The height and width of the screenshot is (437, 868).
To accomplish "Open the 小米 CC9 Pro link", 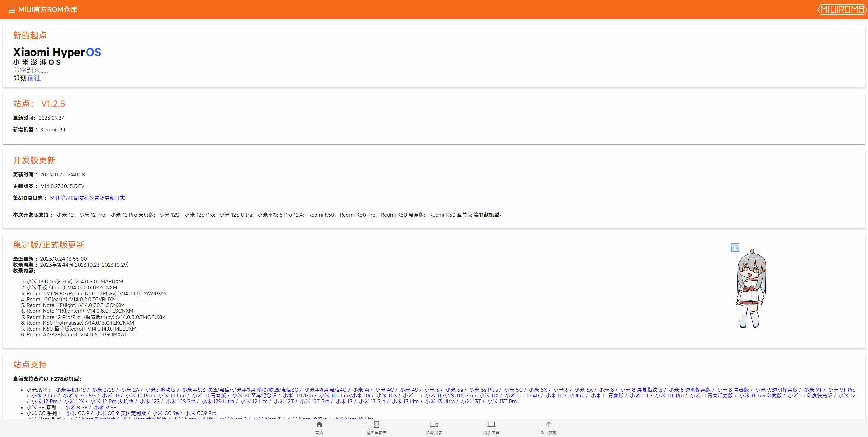I will (x=200, y=413).
